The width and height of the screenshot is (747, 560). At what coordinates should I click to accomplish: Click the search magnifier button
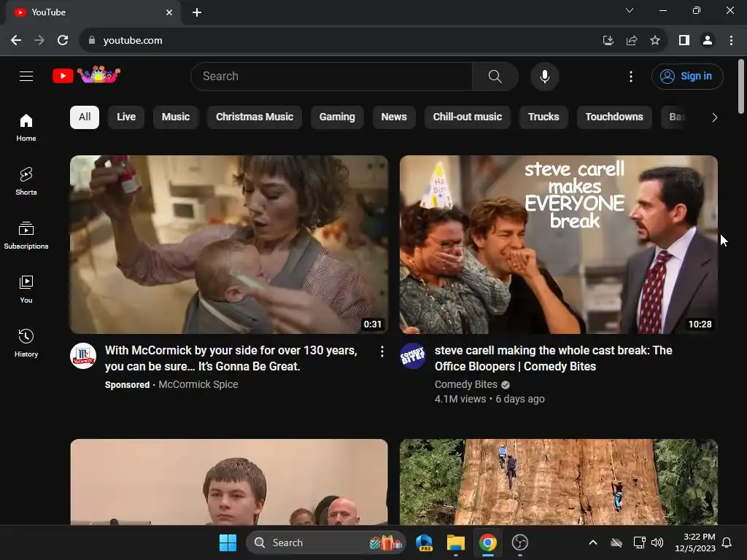click(495, 76)
